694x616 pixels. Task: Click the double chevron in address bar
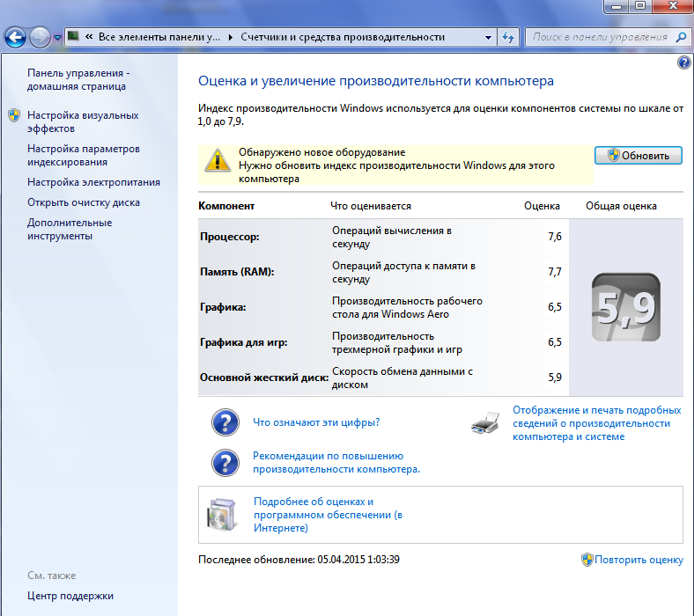click(x=89, y=37)
